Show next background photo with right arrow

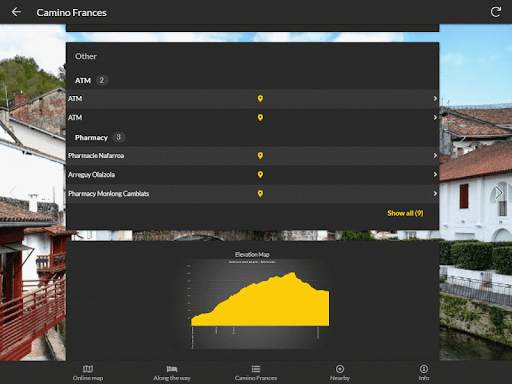(498, 193)
